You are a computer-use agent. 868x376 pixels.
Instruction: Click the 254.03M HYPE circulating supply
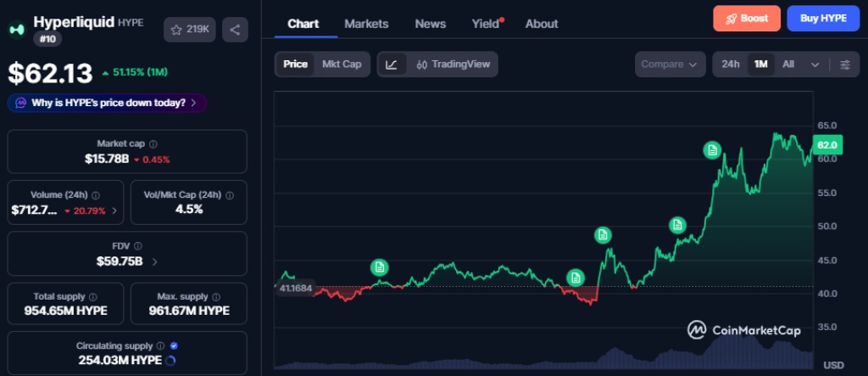click(120, 361)
